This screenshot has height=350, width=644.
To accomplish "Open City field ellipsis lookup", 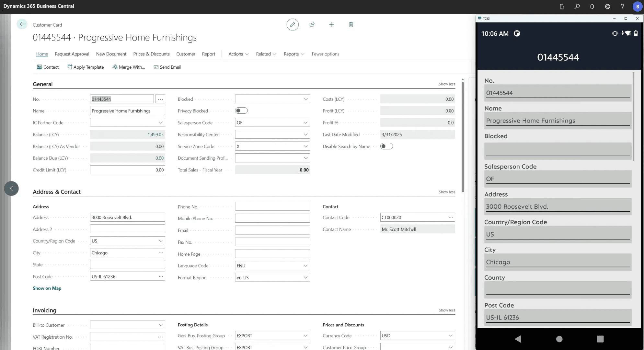I will click(161, 253).
